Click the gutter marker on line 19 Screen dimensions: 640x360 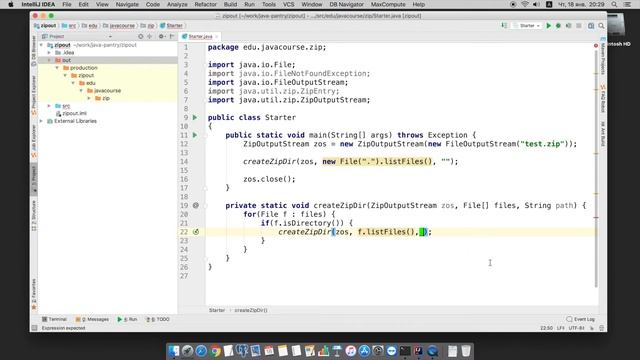(x=196, y=205)
